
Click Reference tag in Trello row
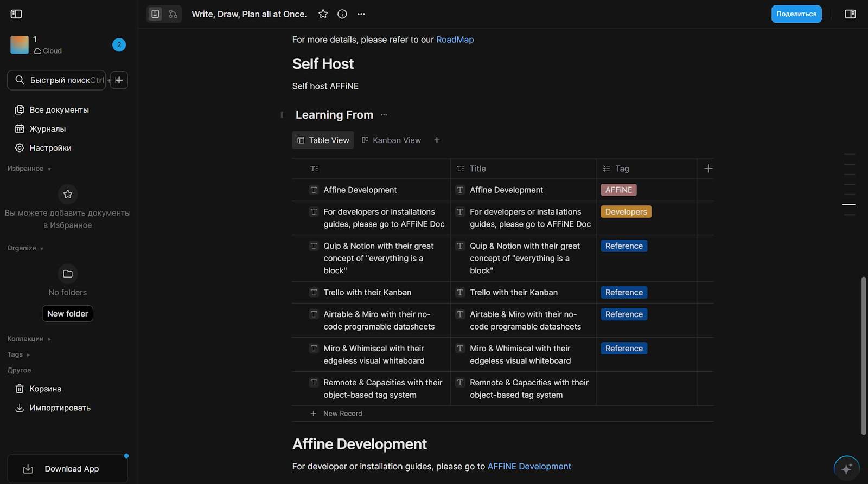(624, 293)
